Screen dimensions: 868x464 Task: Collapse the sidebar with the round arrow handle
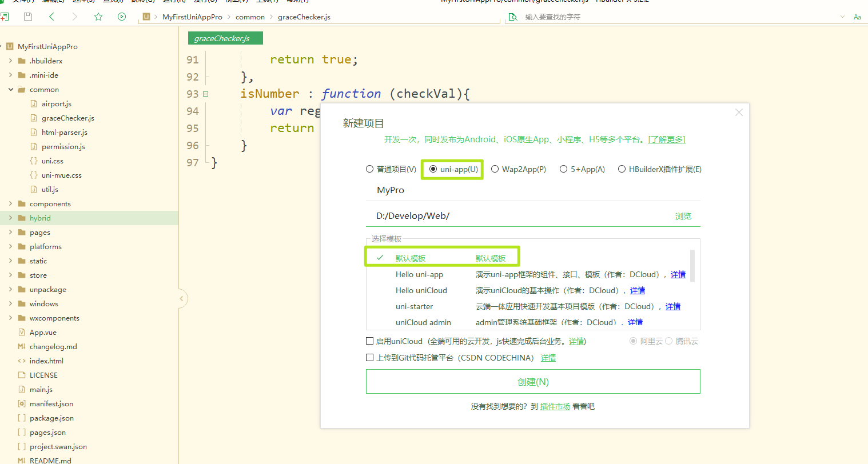[182, 298]
